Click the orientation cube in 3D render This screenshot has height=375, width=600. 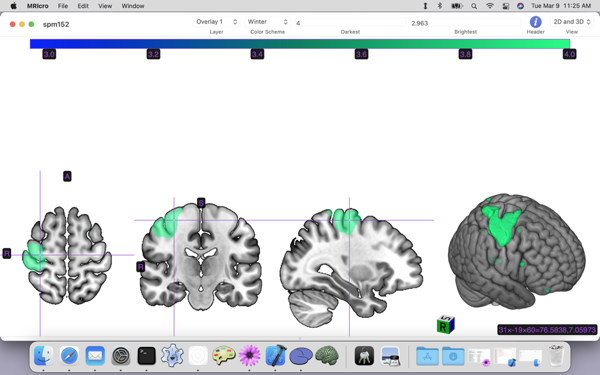(446, 325)
